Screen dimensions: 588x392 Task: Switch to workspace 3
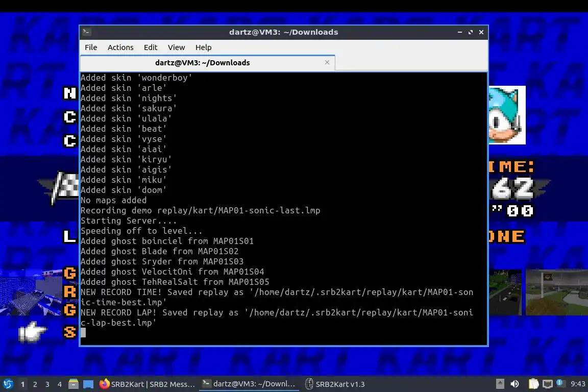click(47, 384)
